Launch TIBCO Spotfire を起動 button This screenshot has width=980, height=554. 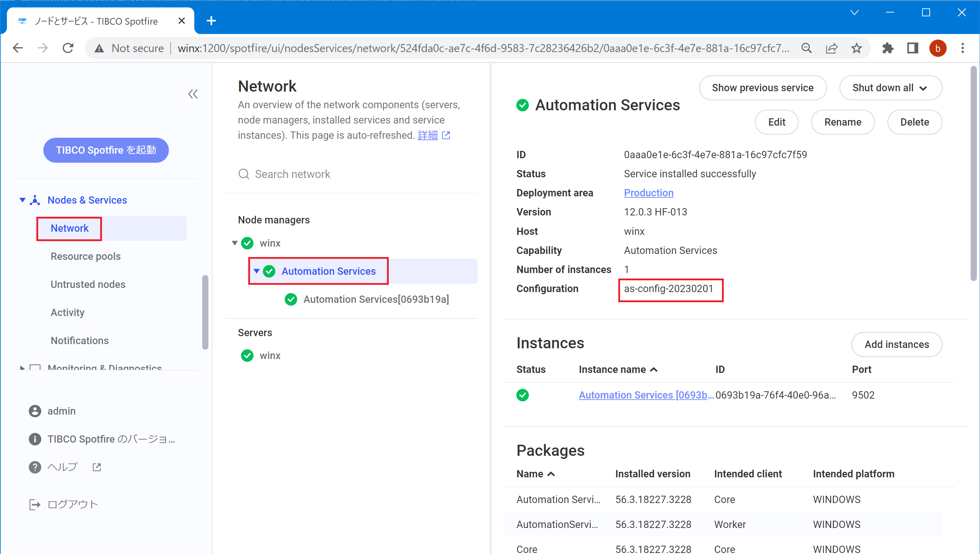click(106, 150)
